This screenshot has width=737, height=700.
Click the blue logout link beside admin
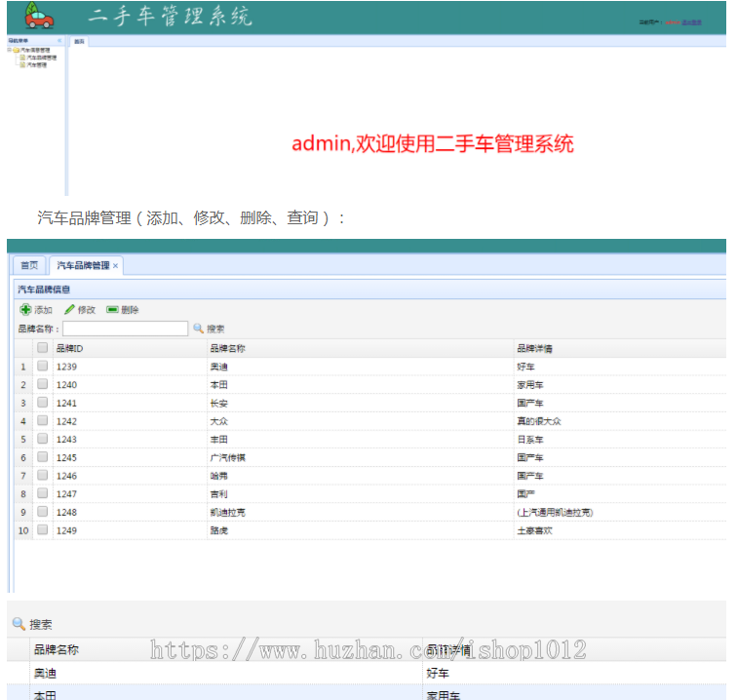692,22
